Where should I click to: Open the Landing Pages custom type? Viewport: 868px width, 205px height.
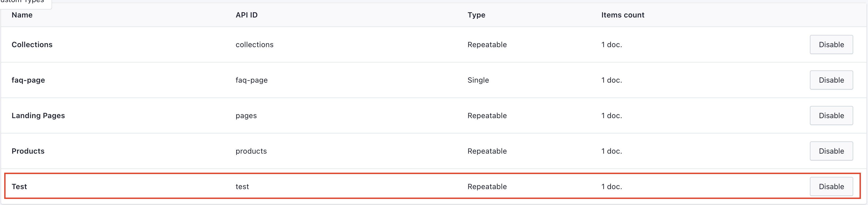38,115
